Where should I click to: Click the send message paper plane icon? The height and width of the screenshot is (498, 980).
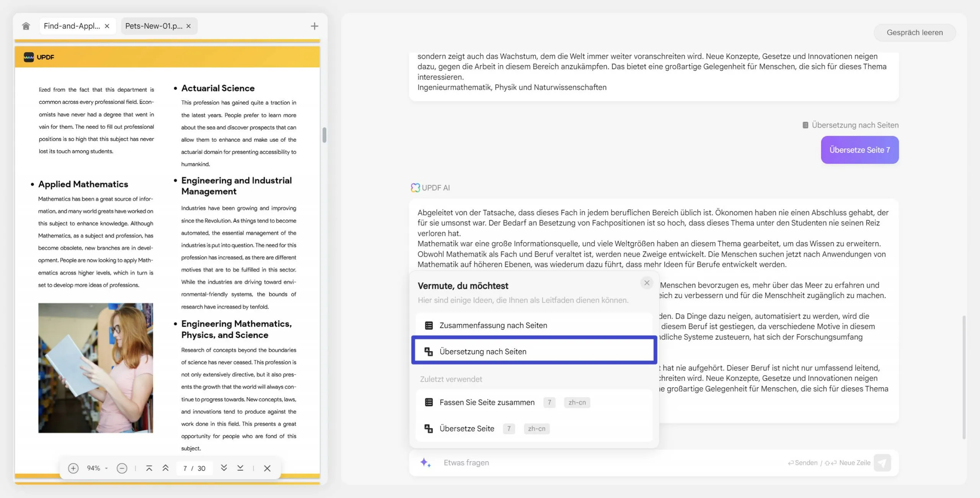[x=882, y=463]
